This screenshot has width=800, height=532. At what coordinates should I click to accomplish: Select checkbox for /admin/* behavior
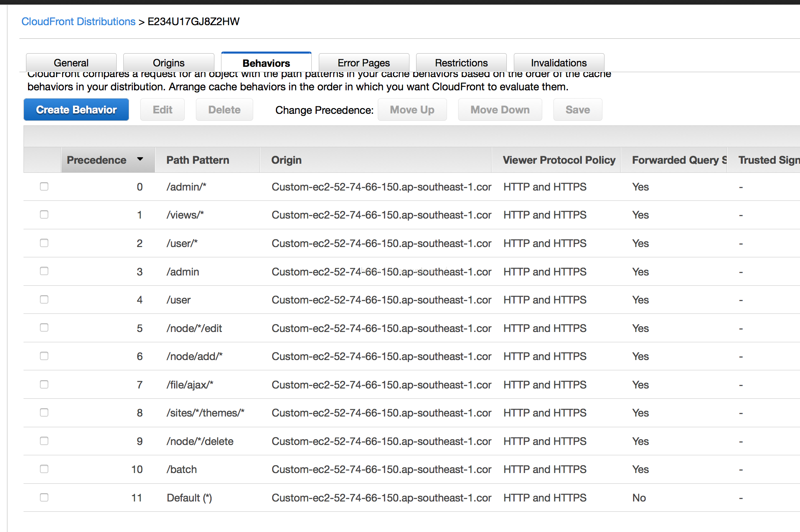click(44, 186)
